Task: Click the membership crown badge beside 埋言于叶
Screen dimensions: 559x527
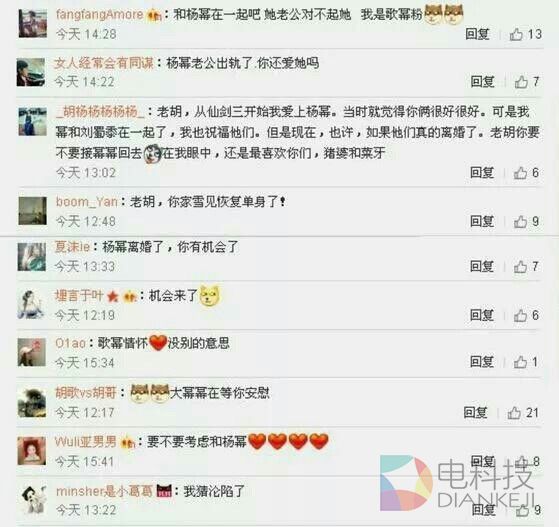Action: pos(129,296)
